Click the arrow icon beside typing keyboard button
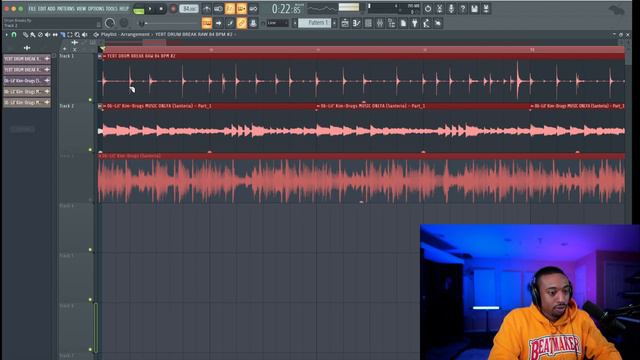 coord(218,23)
